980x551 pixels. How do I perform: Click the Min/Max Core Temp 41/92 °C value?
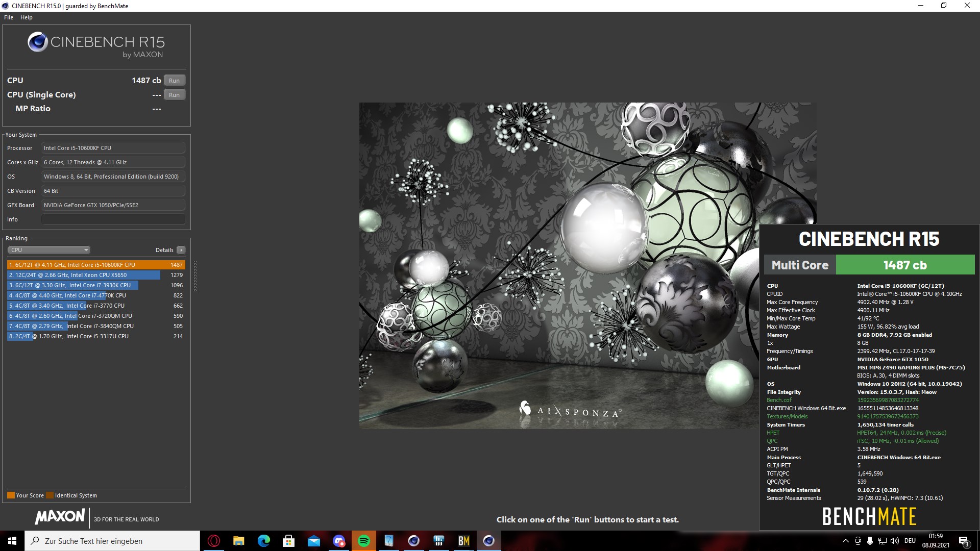click(x=868, y=319)
